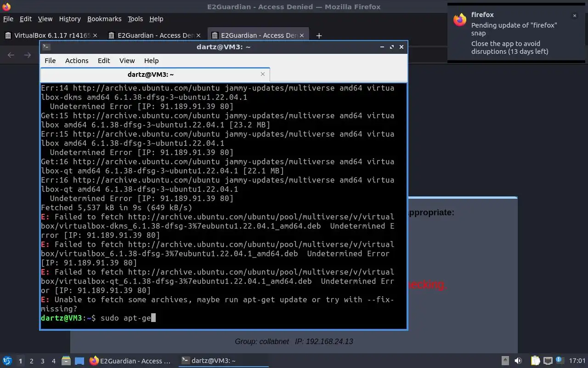Screen dimensions: 588x368
Task: Close the third E2Guardian browser tab
Action: coord(302,35)
